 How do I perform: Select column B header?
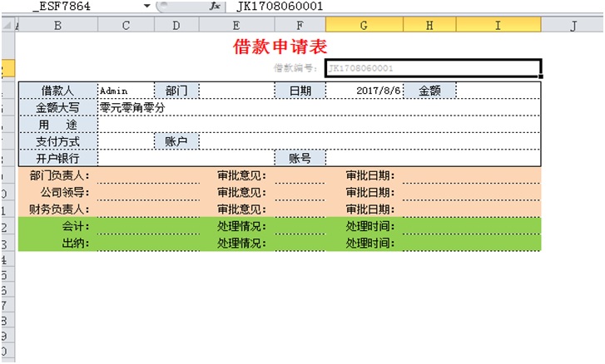(x=57, y=25)
